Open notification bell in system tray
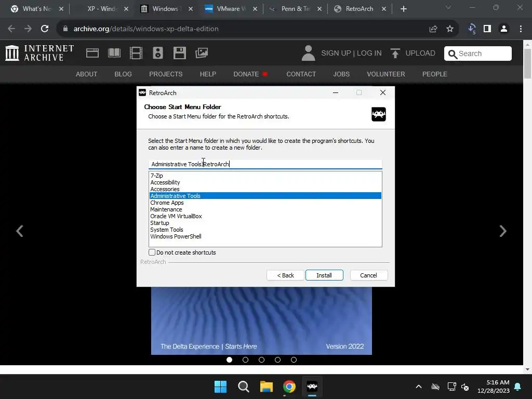Viewport: 532px width, 399px height. pos(518,387)
